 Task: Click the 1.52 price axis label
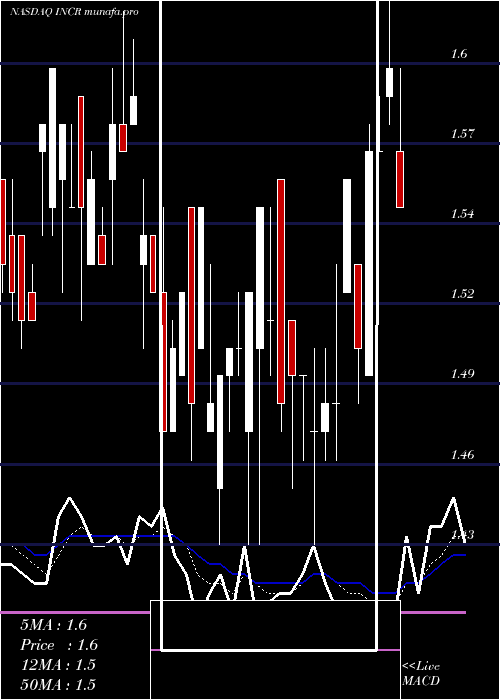(462, 293)
